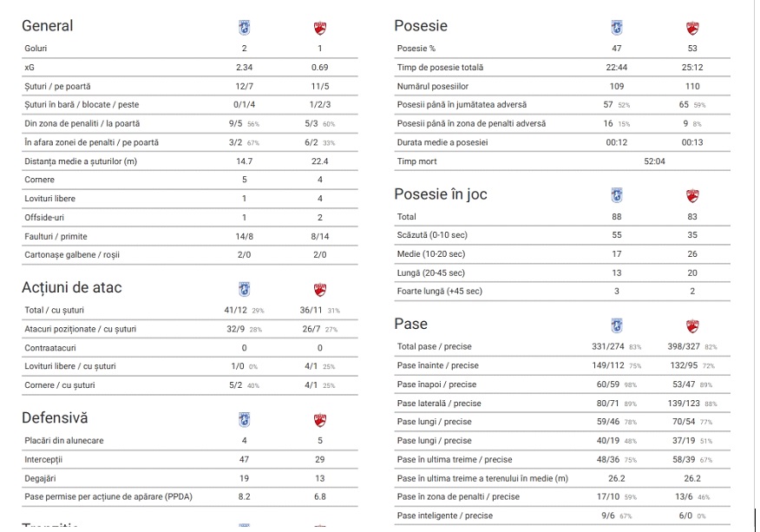Image resolution: width=760 pixels, height=532 pixels.
Task: Select the Foarte lungă (+45 sec) row
Action: (x=439, y=292)
